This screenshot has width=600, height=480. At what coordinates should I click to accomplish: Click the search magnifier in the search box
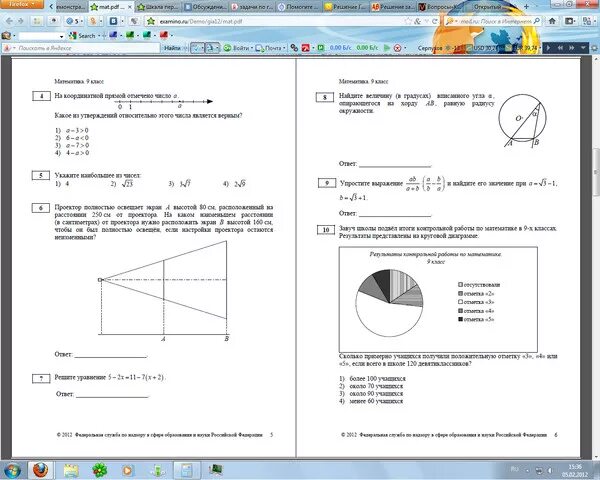point(537,21)
